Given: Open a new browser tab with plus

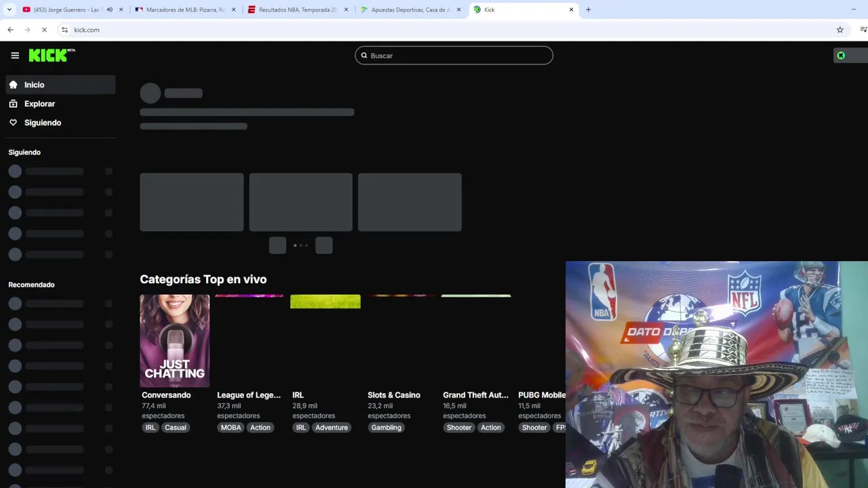Looking at the screenshot, I should 588,9.
